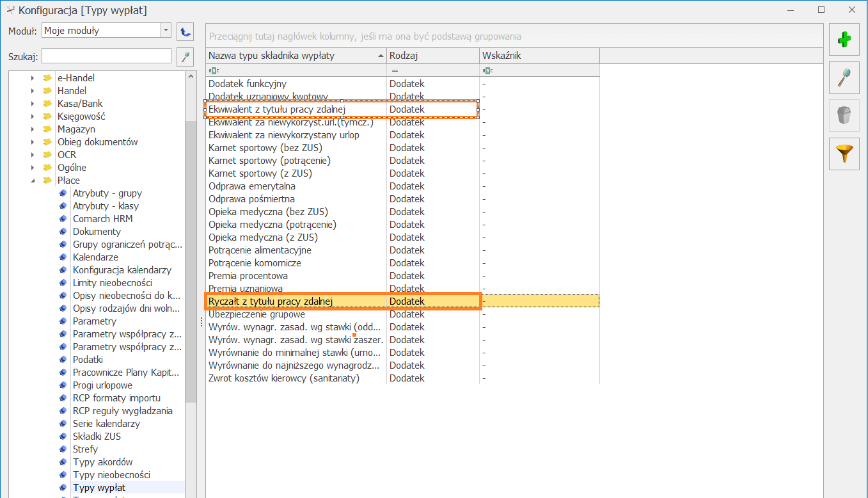The image size is (868, 498).
Task: Expand the Ogólne tree node
Action: 32,168
